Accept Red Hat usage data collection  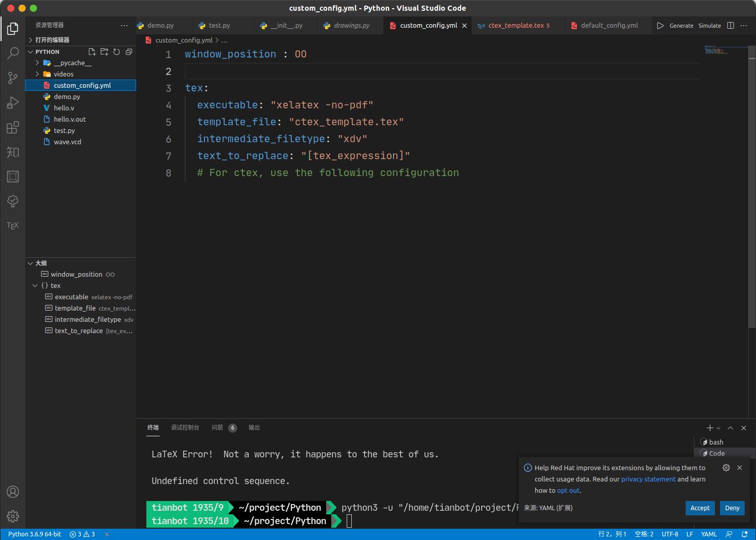click(700, 508)
